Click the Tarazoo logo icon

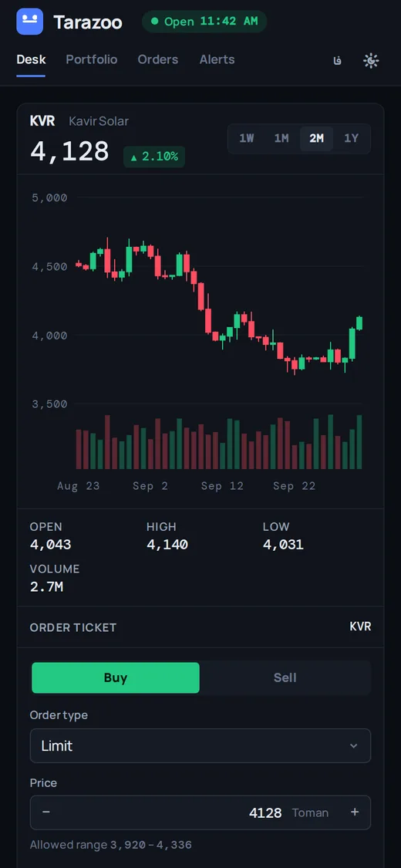[x=30, y=22]
